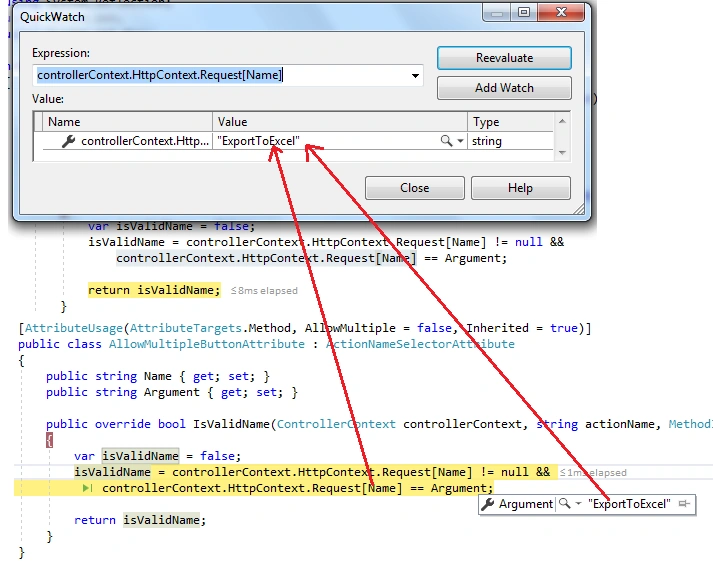The height and width of the screenshot is (562, 713).
Task: Click the "Argument" name in the datatip
Action: pyautogui.click(x=526, y=504)
